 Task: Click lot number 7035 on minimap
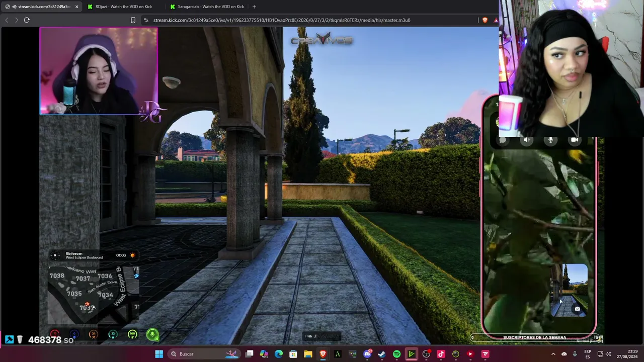pos(74,294)
